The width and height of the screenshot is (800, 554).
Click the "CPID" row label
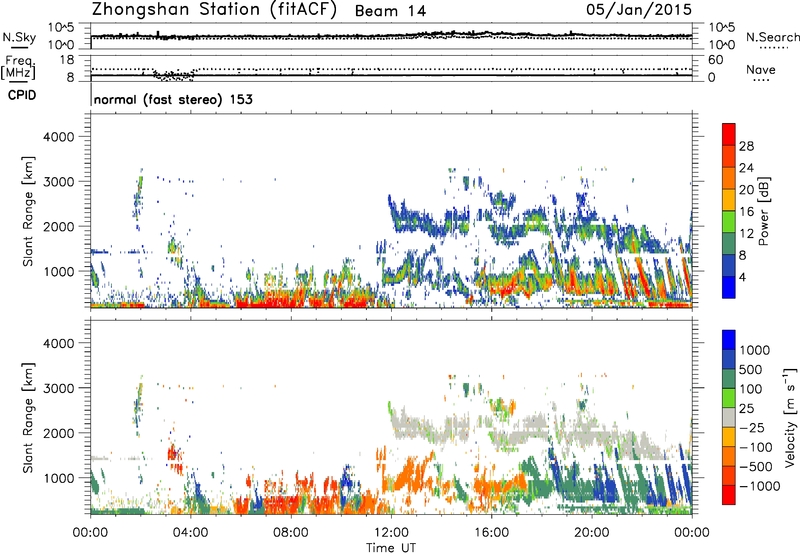(22, 95)
